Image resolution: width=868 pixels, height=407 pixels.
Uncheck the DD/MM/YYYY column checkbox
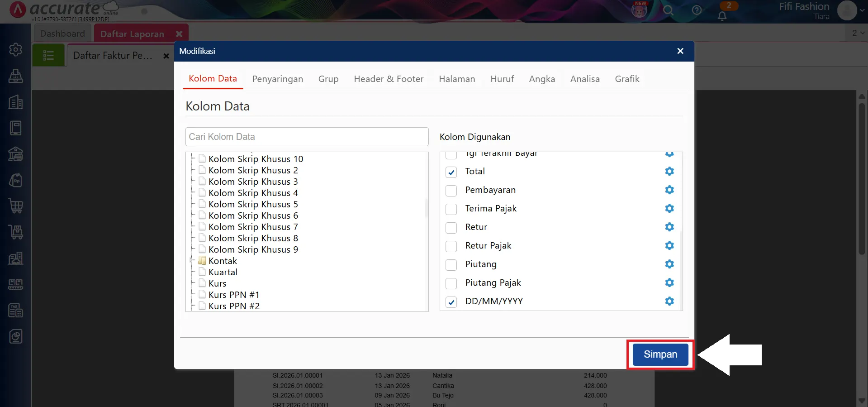451,302
